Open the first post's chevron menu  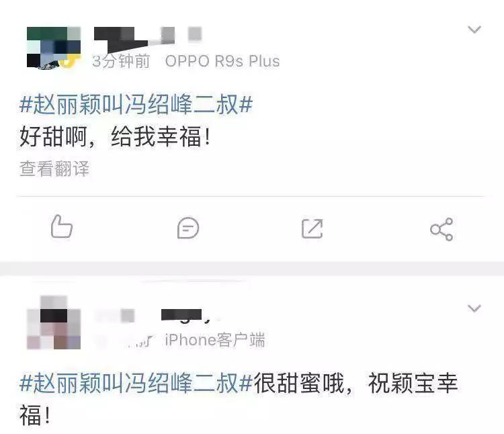tap(474, 30)
